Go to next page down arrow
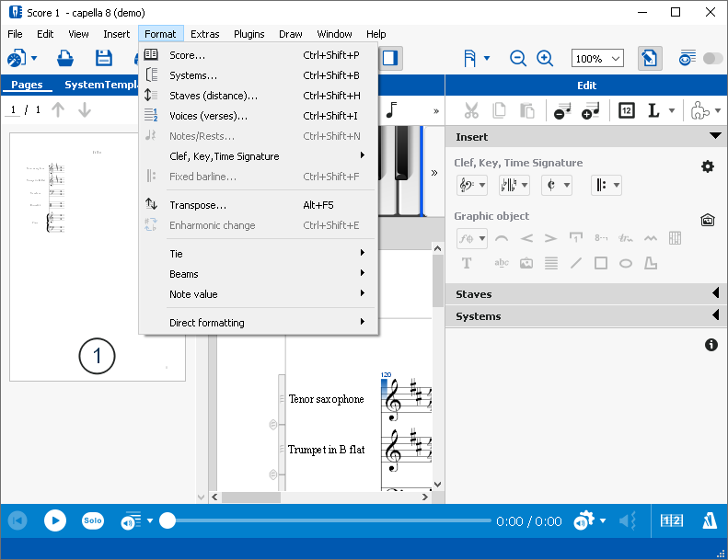 click(x=85, y=110)
